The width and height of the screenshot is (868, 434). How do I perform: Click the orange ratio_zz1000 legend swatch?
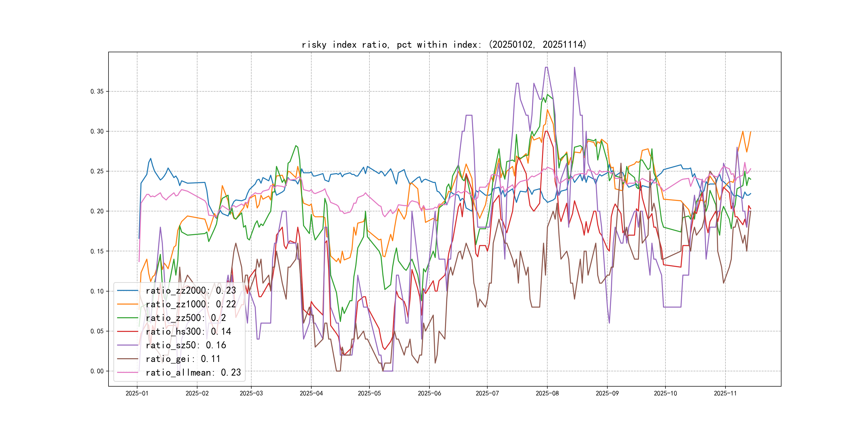click(127, 304)
